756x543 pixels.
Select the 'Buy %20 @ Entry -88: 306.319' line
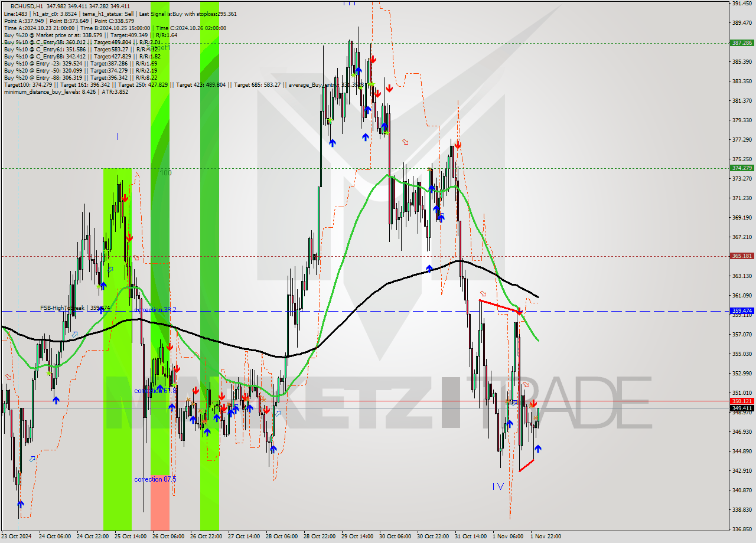point(80,77)
